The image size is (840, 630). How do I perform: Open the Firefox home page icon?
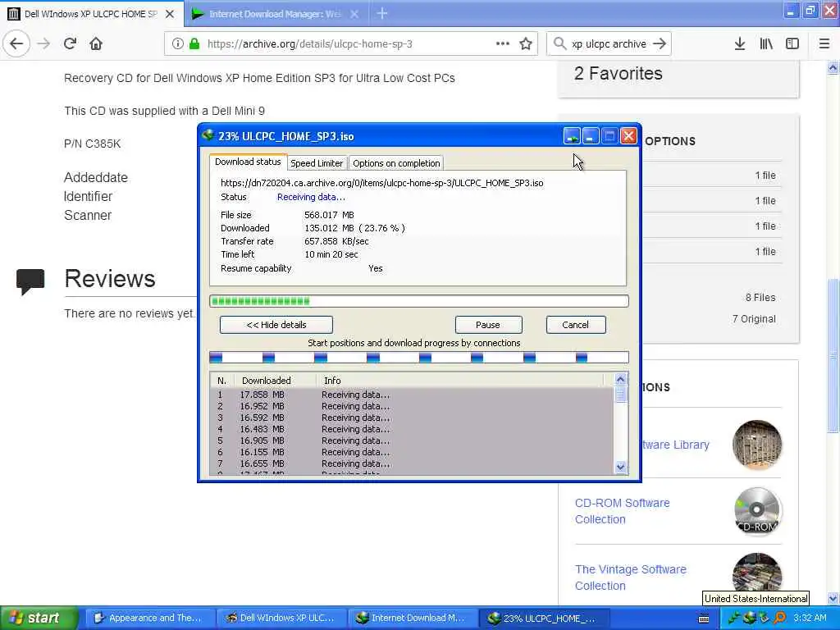[x=96, y=44]
